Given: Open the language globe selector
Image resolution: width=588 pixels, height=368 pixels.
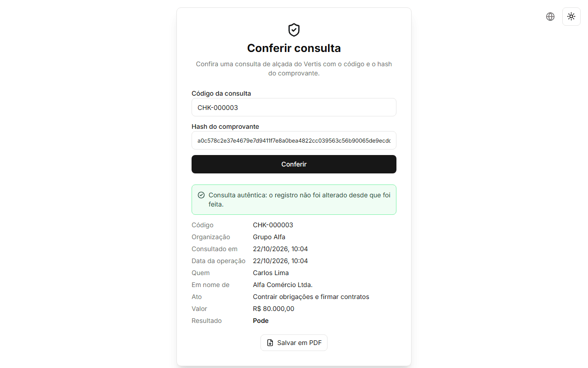Looking at the screenshot, I should pyautogui.click(x=550, y=17).
